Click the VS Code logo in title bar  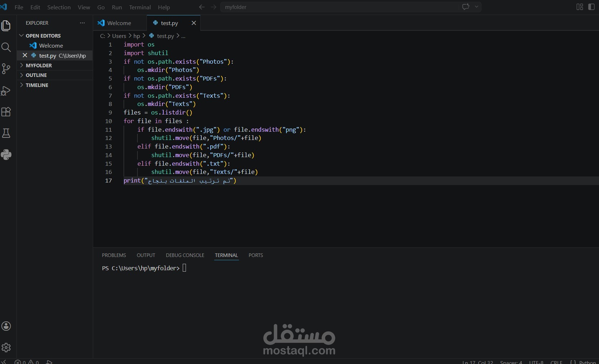4,7
